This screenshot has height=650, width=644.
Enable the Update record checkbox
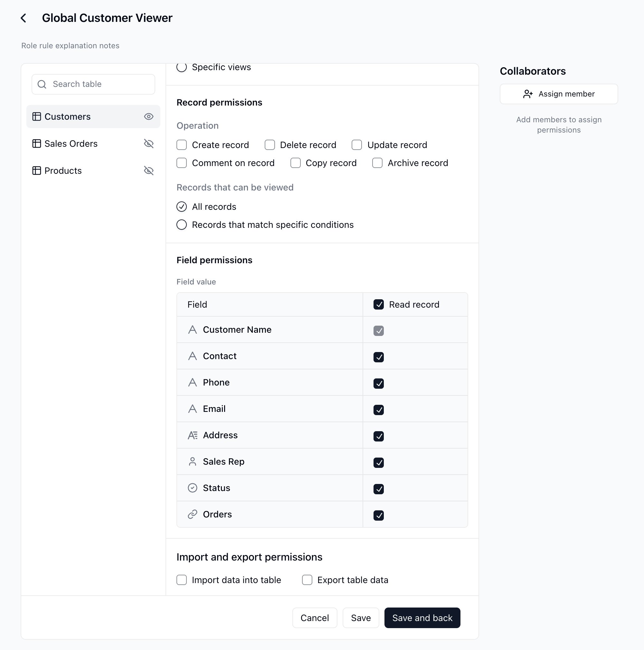(357, 145)
